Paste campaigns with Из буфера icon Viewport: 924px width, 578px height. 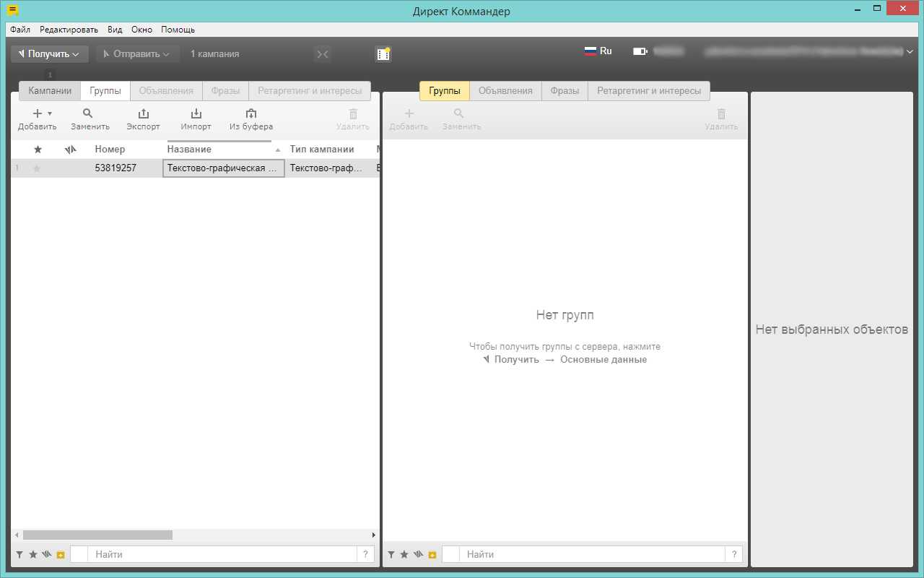click(250, 114)
